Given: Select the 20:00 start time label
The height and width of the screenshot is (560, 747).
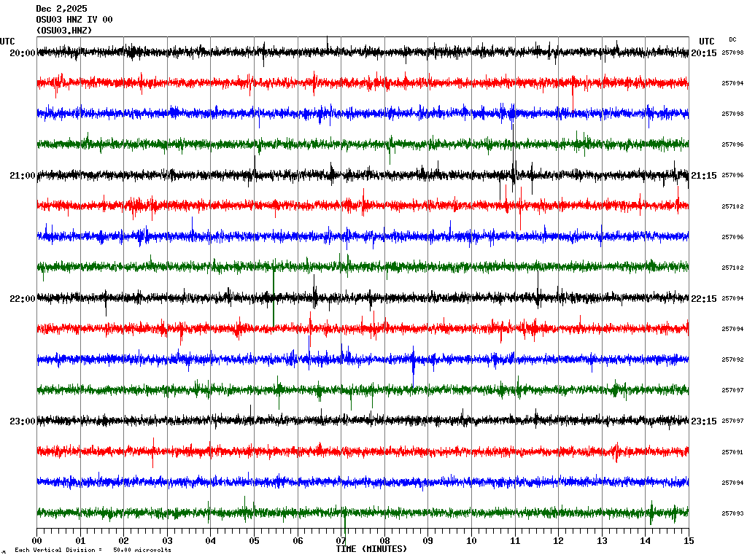Looking at the screenshot, I should 22,53.
